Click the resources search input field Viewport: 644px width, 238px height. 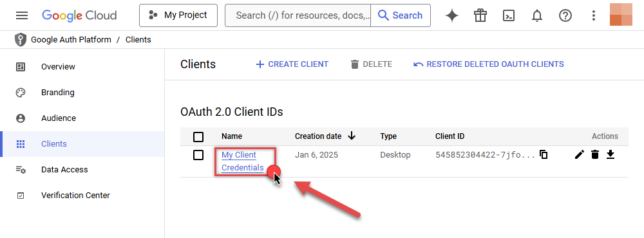click(298, 15)
